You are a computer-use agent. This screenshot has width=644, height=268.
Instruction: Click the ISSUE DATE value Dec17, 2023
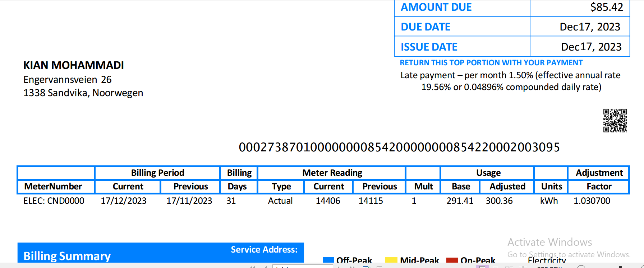click(591, 47)
